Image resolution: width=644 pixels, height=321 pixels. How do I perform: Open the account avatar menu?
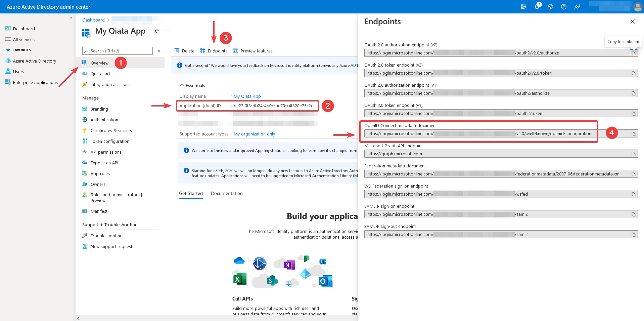(x=637, y=7)
